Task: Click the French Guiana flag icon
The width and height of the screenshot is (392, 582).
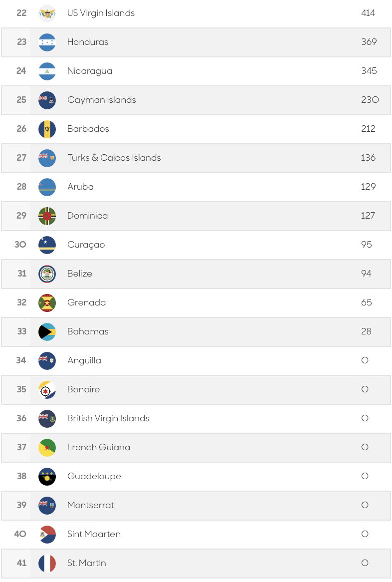Action: point(47,448)
